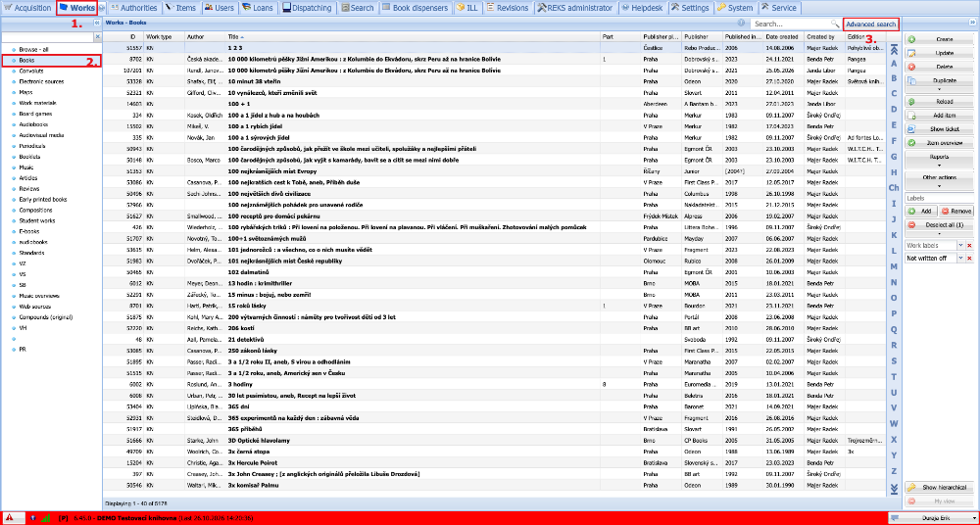Open Item overview

point(940,143)
